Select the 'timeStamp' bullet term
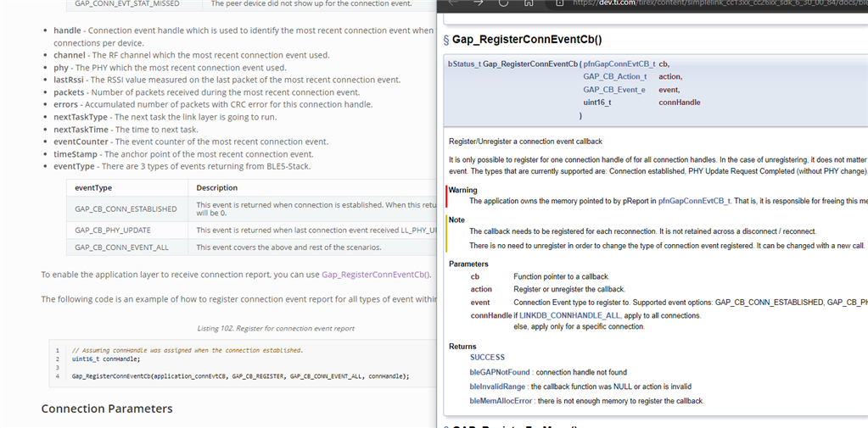Viewport: 868px width, 428px height. (76, 153)
